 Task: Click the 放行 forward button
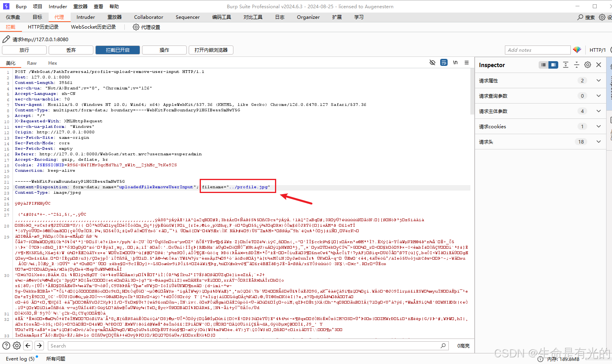(x=24, y=50)
